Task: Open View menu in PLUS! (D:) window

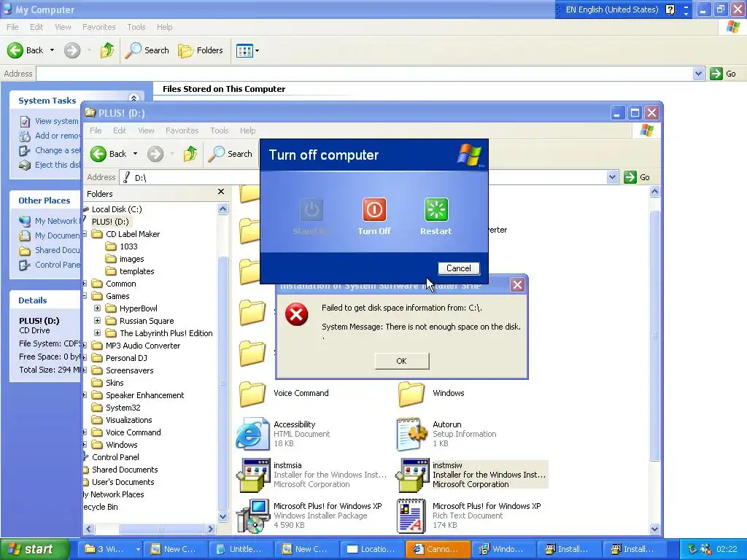Action: click(x=146, y=131)
